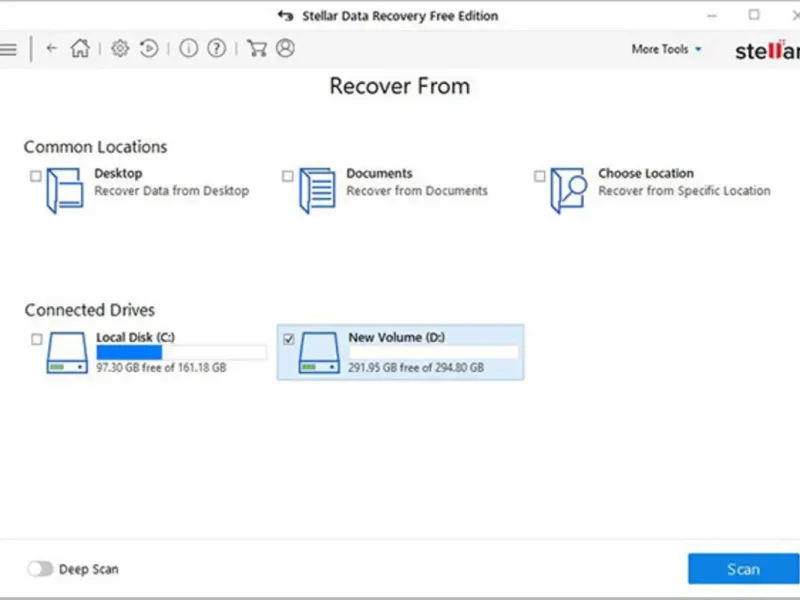Click the Scan button
Screen dimensions: 800x600
(x=743, y=569)
